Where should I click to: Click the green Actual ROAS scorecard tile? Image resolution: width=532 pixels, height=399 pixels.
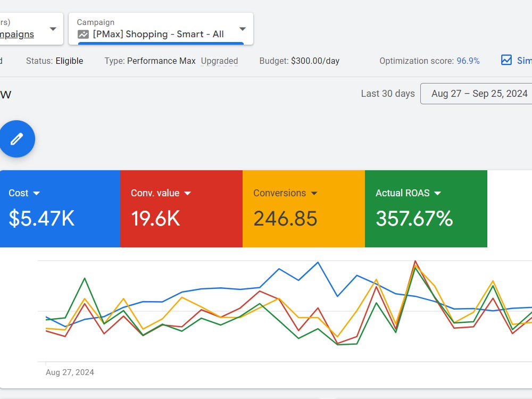click(426, 209)
